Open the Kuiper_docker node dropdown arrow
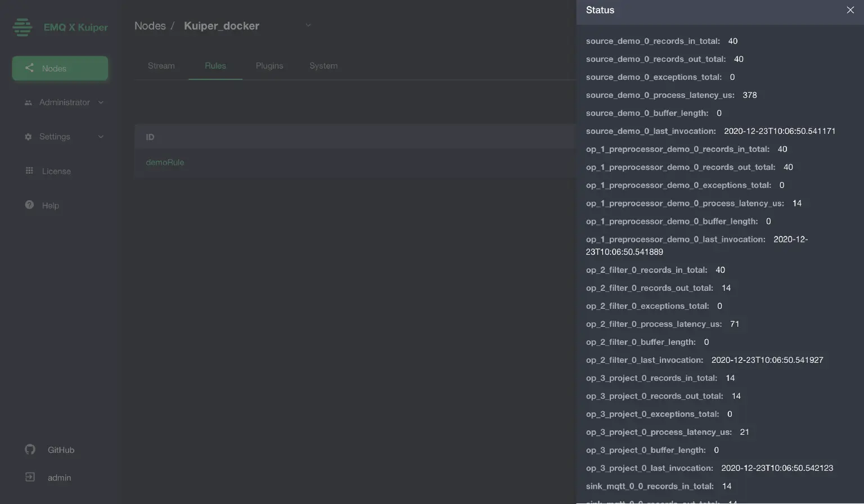 click(x=308, y=25)
